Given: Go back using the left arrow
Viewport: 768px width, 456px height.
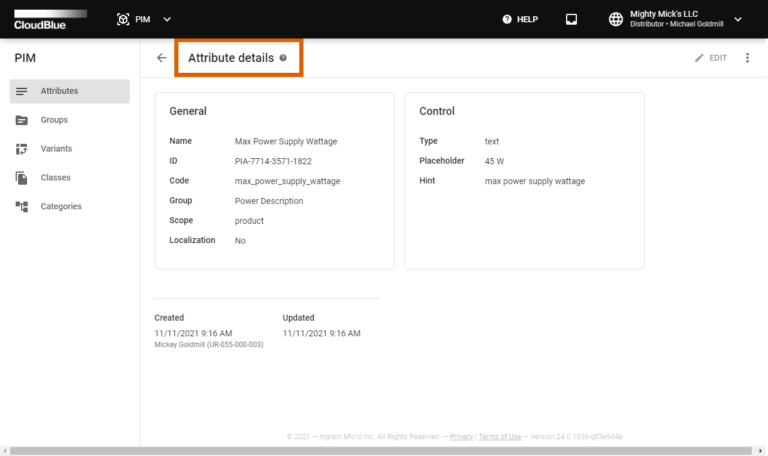Looking at the screenshot, I should point(162,58).
